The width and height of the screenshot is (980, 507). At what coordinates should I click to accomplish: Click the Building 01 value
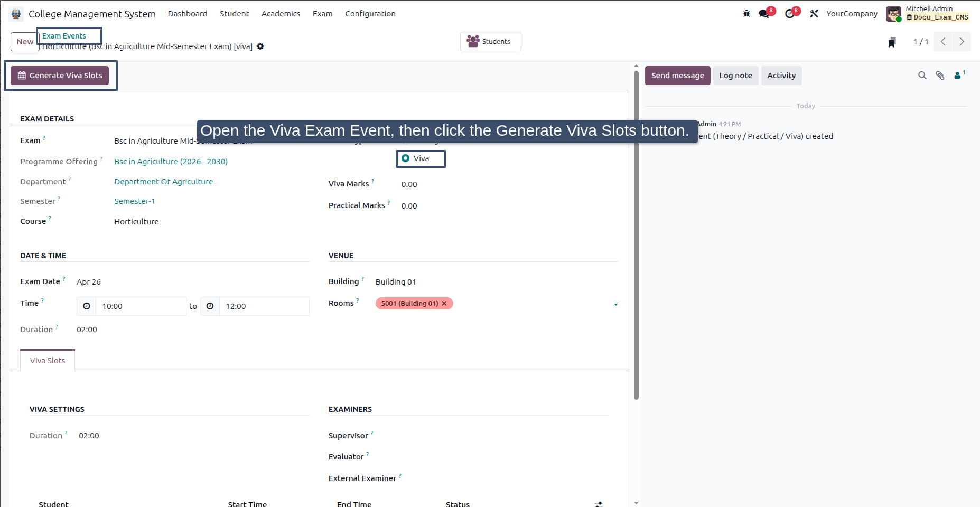396,282
